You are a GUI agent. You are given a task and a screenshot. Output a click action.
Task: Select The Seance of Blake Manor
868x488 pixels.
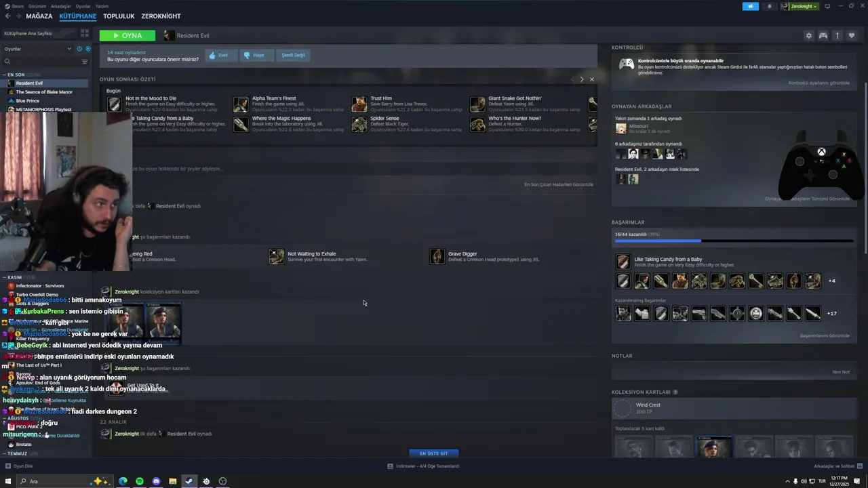click(x=45, y=92)
